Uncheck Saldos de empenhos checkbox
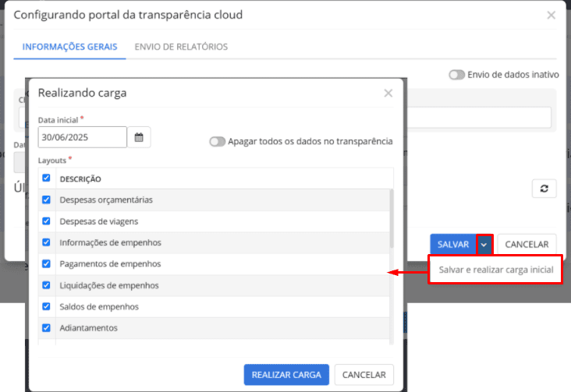571x392 pixels. [46, 307]
